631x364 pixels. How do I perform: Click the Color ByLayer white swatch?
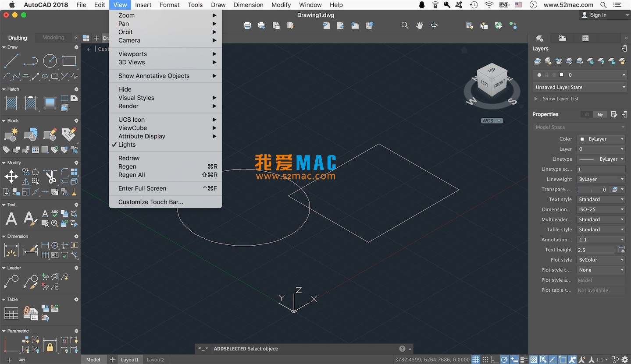582,139
